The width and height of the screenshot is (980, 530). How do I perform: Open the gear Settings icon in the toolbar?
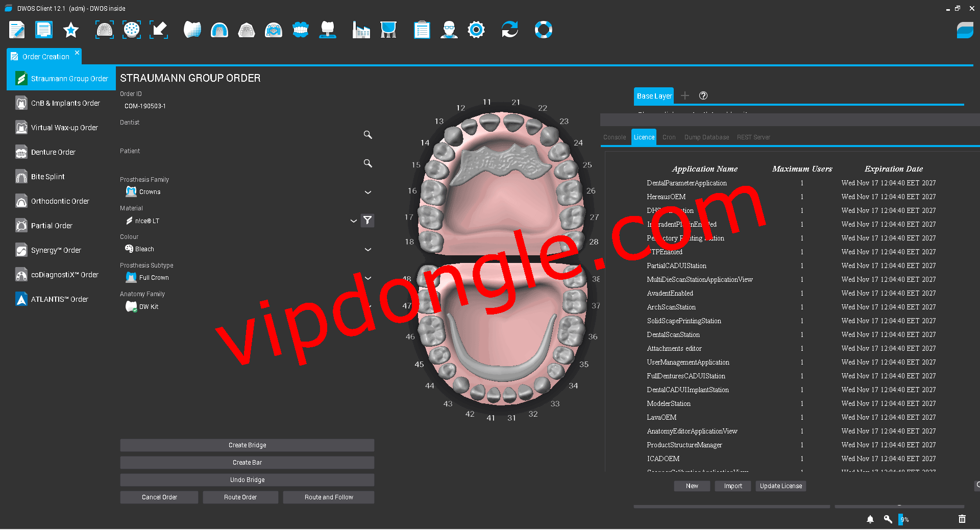tap(476, 30)
